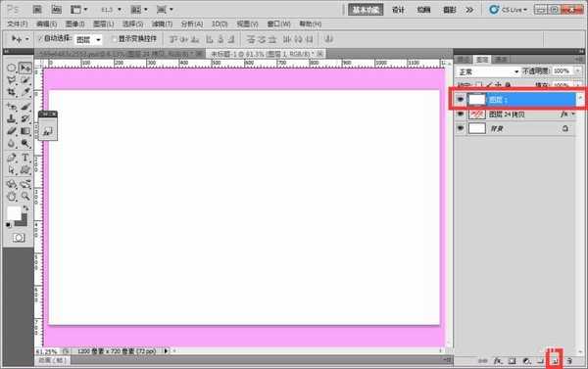Open the 编辑(E) menu

point(46,23)
